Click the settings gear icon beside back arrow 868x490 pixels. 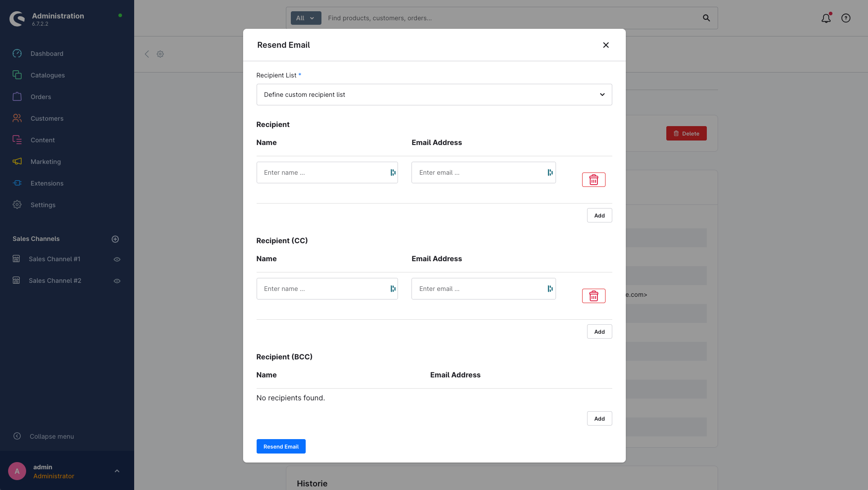[x=160, y=54]
